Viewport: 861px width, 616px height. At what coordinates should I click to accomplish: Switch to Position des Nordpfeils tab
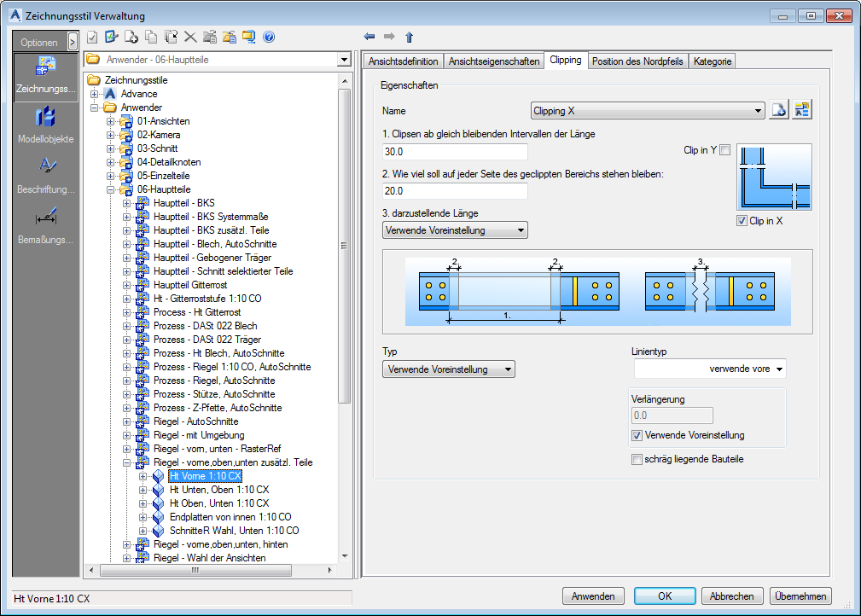637,61
